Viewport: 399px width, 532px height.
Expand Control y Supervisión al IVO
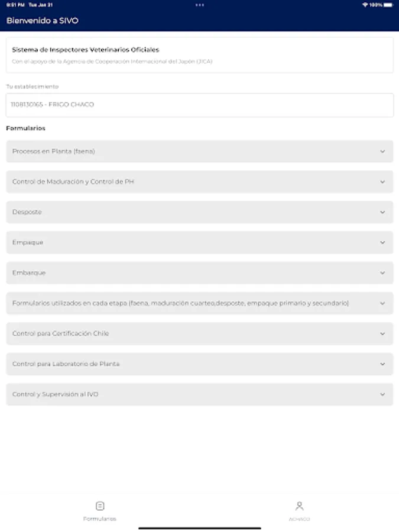[x=199, y=394]
